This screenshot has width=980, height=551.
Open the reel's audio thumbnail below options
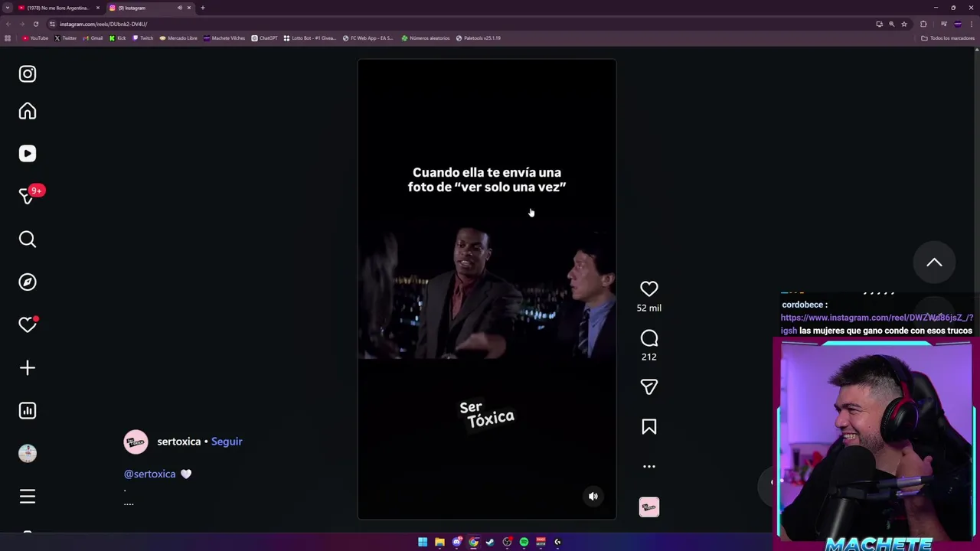click(649, 507)
